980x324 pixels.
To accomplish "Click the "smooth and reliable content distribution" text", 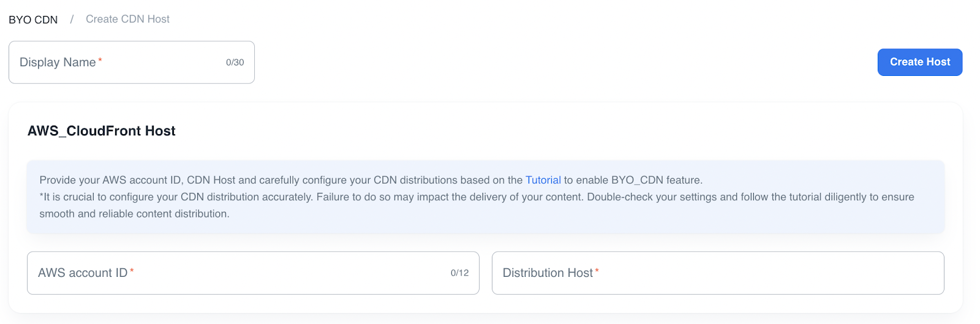I will [x=134, y=214].
